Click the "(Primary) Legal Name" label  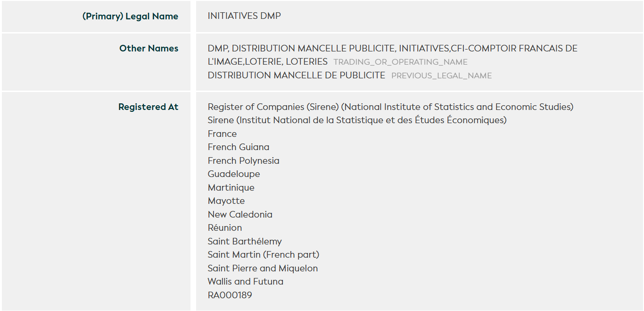point(130,16)
